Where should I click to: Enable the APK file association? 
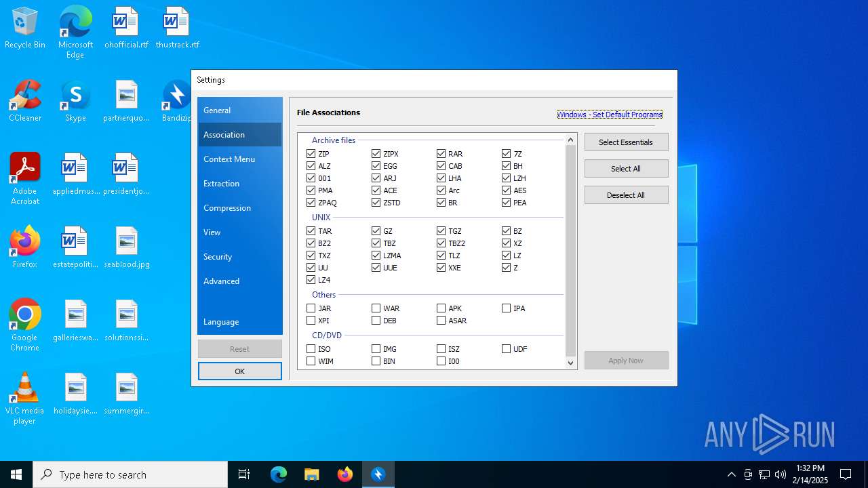[x=441, y=308]
